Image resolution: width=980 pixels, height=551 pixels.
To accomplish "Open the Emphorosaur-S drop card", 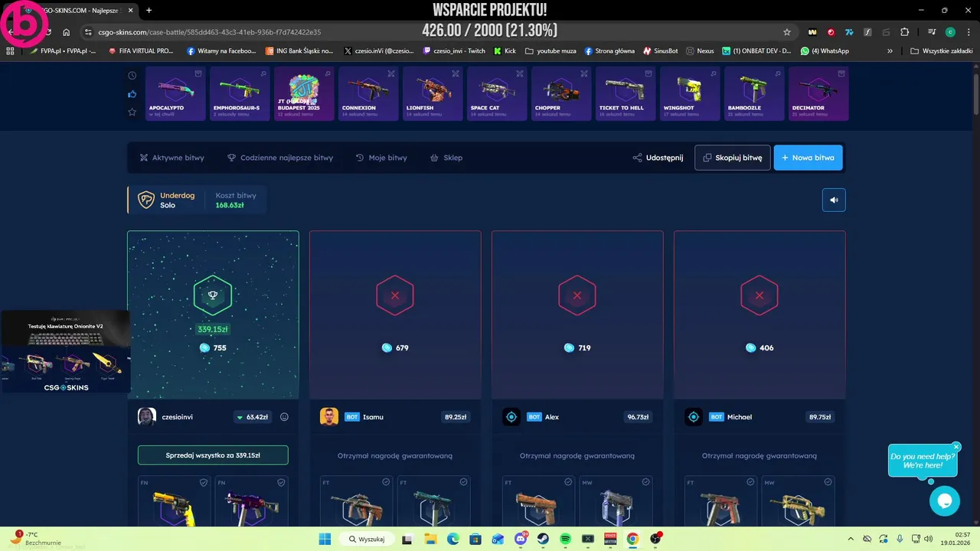I will [240, 93].
